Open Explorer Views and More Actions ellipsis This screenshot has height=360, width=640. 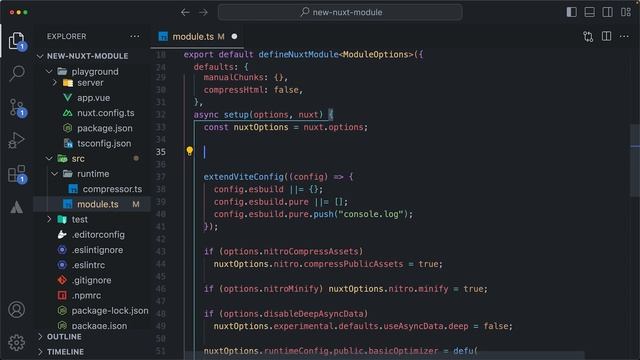pyautogui.click(x=135, y=36)
